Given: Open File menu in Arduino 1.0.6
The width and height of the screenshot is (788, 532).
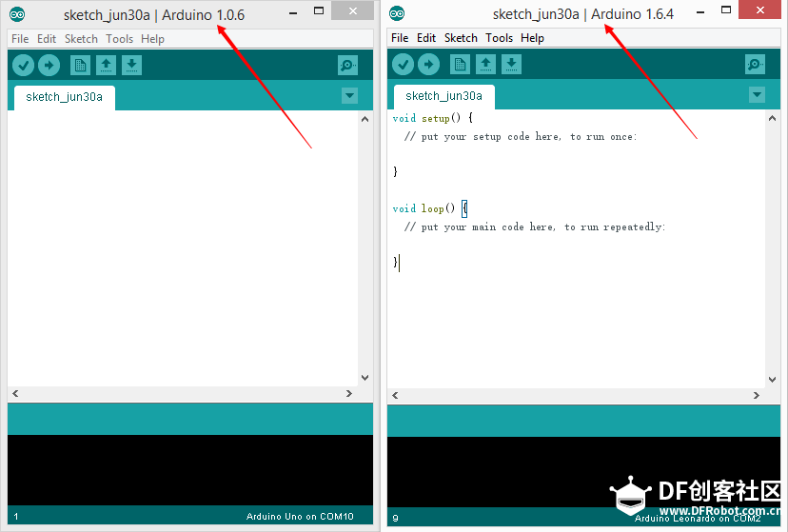Looking at the screenshot, I should tap(20, 39).
